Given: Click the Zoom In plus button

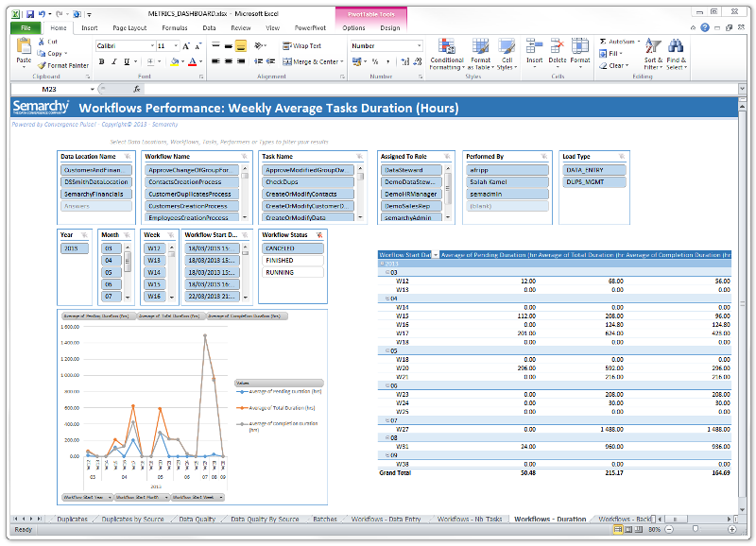Looking at the screenshot, I should pos(731,529).
